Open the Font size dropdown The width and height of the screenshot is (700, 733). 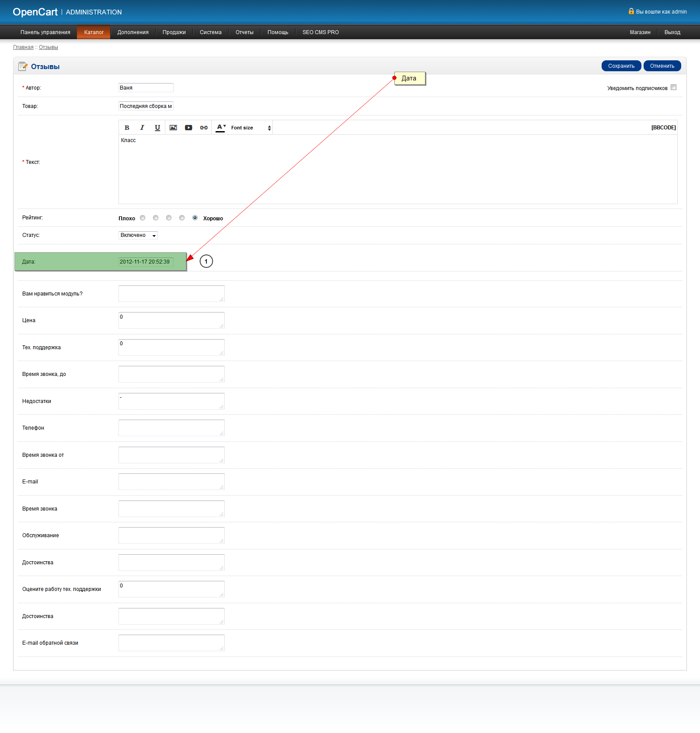coord(251,128)
